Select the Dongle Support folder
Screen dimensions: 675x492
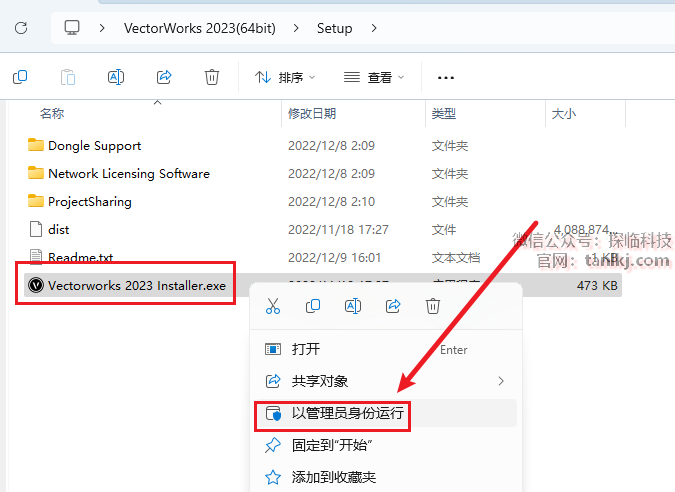[95, 145]
